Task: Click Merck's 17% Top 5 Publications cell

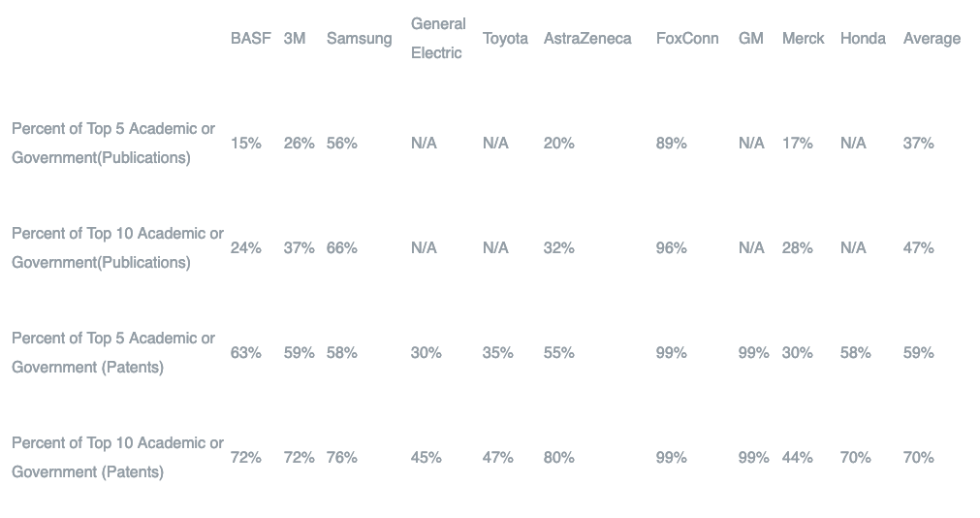Action: (x=798, y=144)
